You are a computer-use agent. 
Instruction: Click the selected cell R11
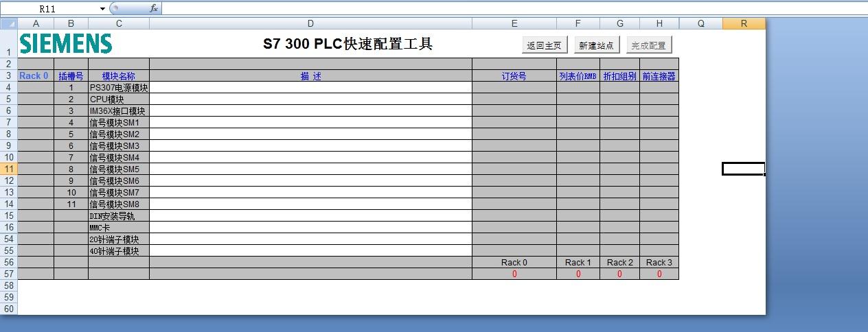744,169
